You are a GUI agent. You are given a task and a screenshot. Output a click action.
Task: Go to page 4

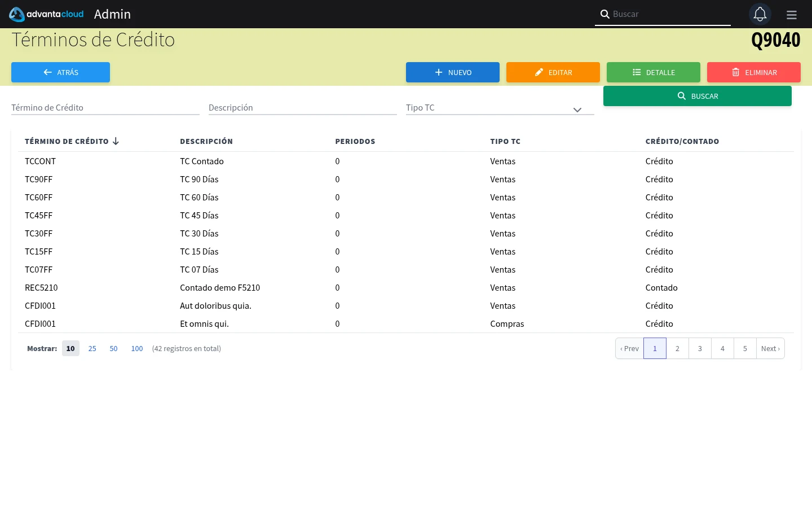pyautogui.click(x=722, y=348)
